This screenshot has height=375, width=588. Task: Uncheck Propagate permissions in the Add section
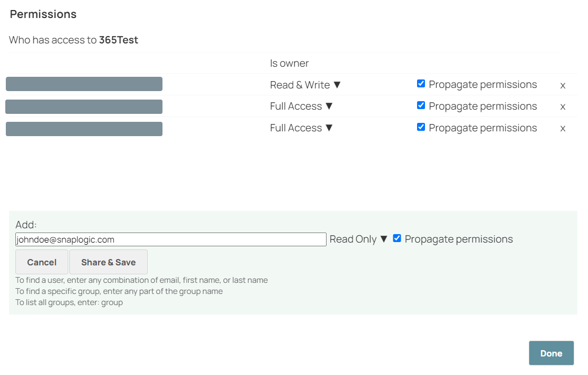[x=397, y=238]
